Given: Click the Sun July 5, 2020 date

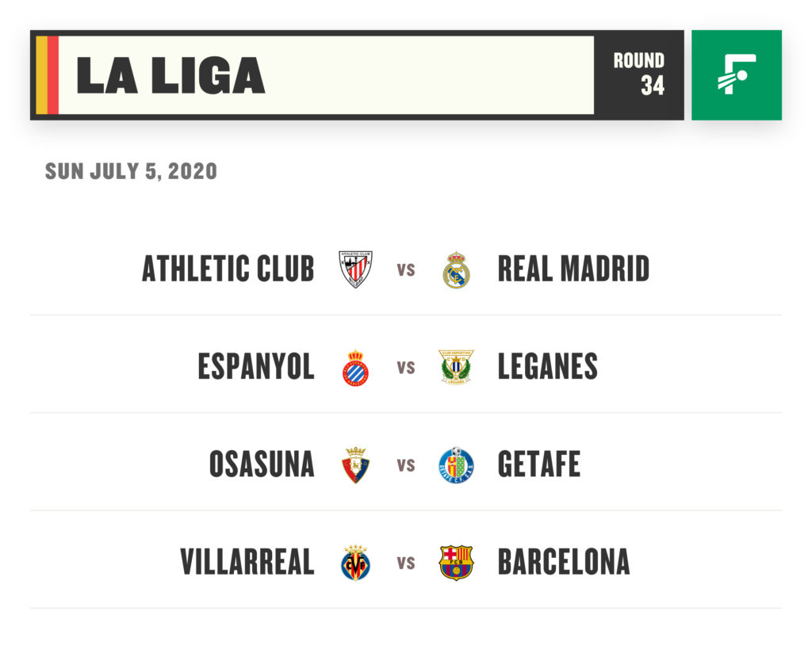Looking at the screenshot, I should (131, 171).
